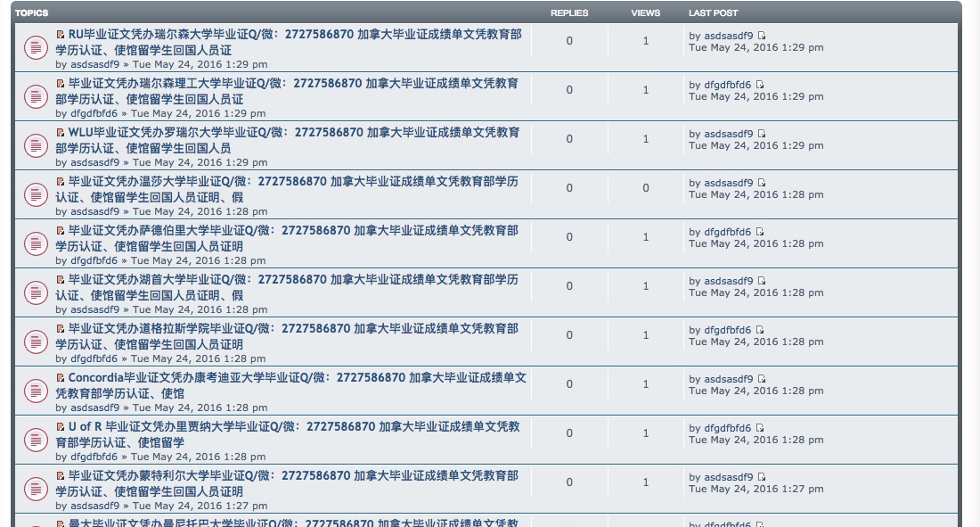The image size is (980, 527).
Task: Click last poster dfgdfbfd6 in the 萨德伯里大学 row
Action: tap(727, 232)
